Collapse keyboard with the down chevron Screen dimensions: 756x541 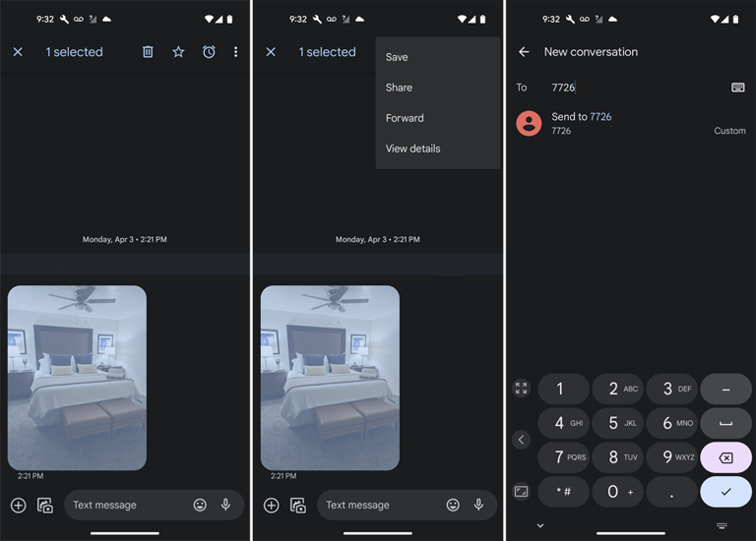pos(540,525)
